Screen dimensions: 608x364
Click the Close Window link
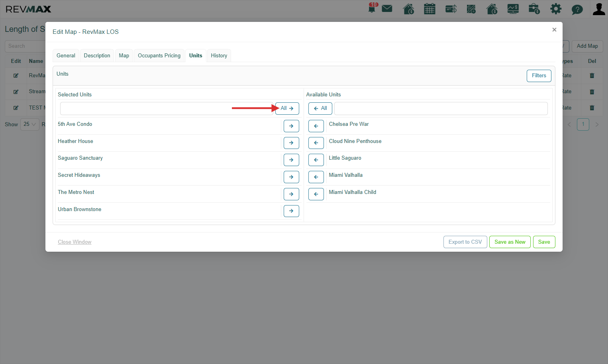[75, 242]
